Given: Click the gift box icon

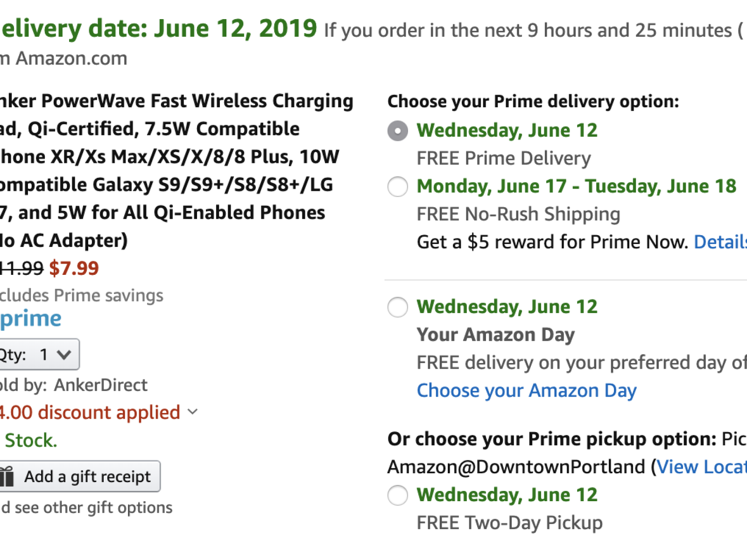Looking at the screenshot, I should pyautogui.click(x=7, y=476).
